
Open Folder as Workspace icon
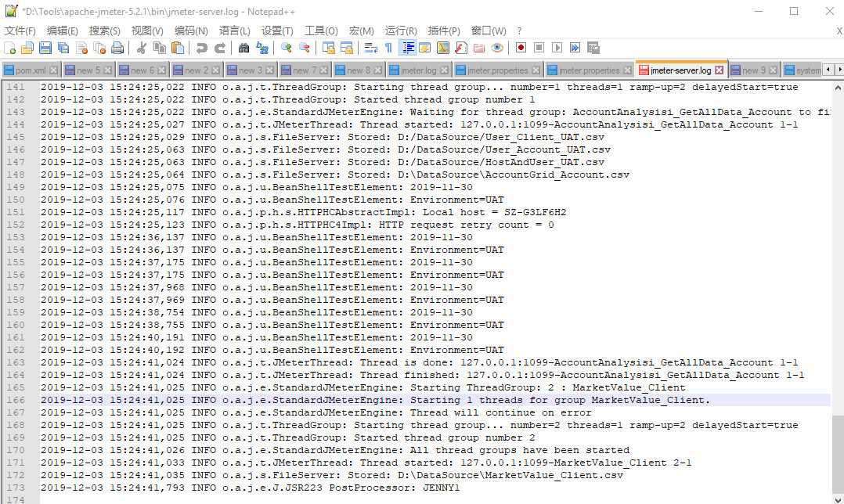point(479,48)
